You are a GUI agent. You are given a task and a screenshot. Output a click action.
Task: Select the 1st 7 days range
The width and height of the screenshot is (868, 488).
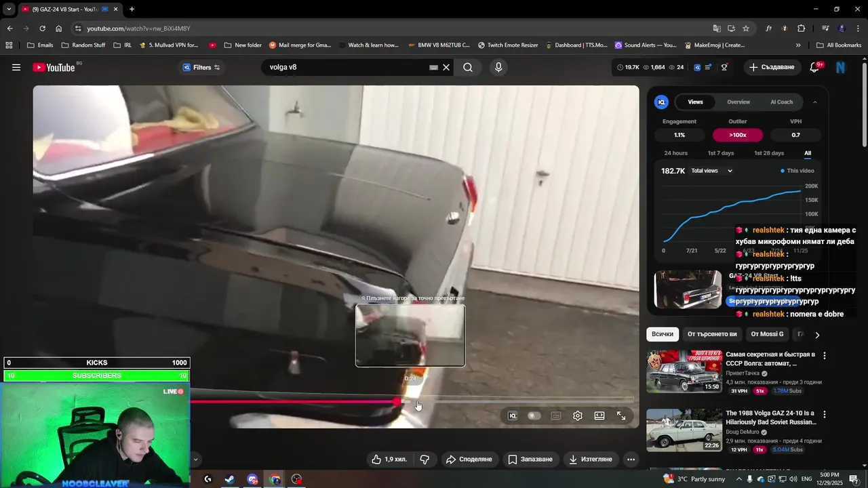click(x=721, y=153)
